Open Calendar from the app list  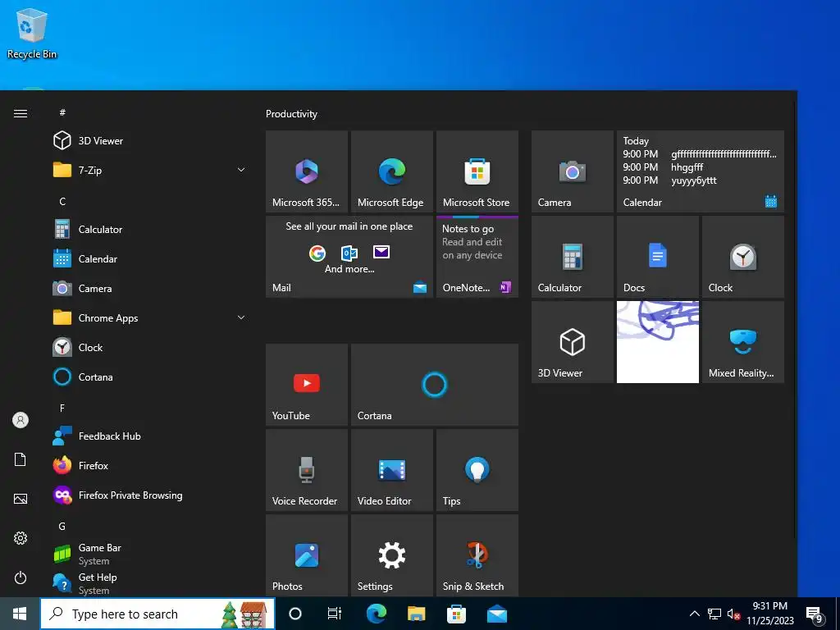150,258
